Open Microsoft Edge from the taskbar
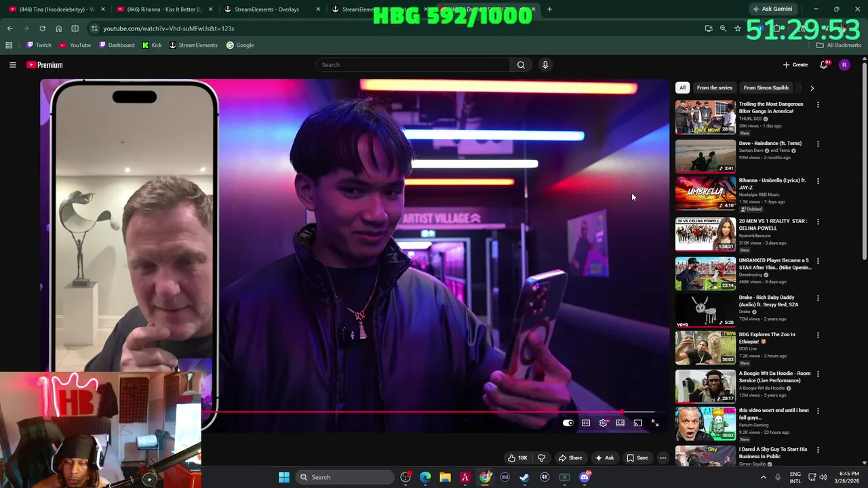Image resolution: width=868 pixels, height=488 pixels. pyautogui.click(x=425, y=477)
